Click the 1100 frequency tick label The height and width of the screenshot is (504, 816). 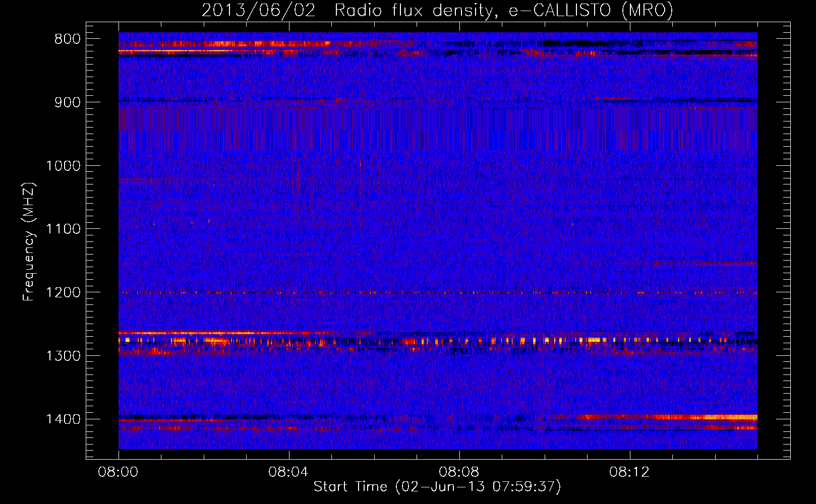(63, 229)
